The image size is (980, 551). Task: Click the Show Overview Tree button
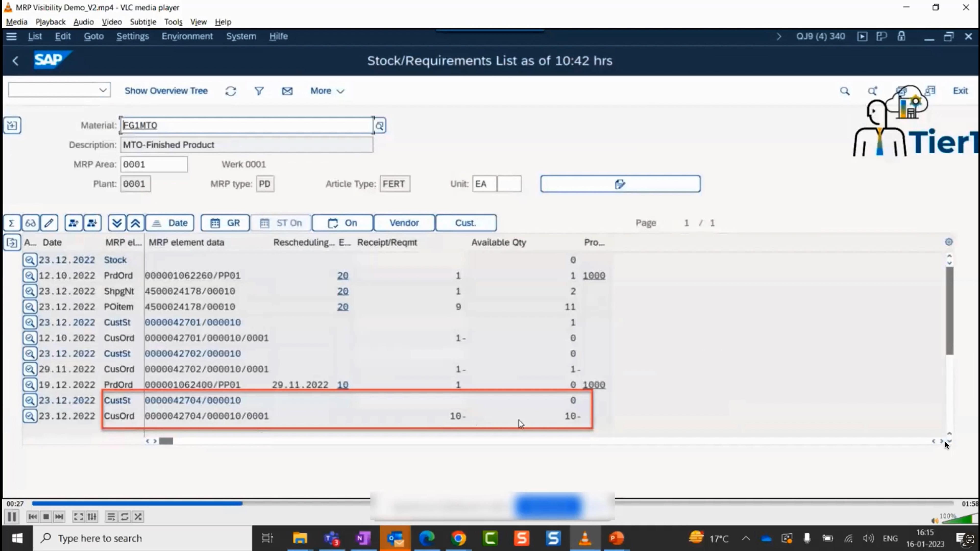pos(166,91)
